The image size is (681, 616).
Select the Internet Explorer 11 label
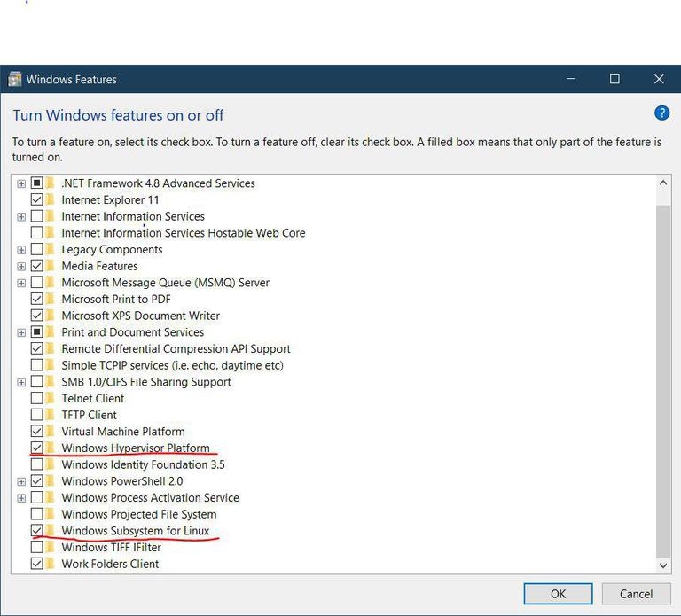coord(110,199)
